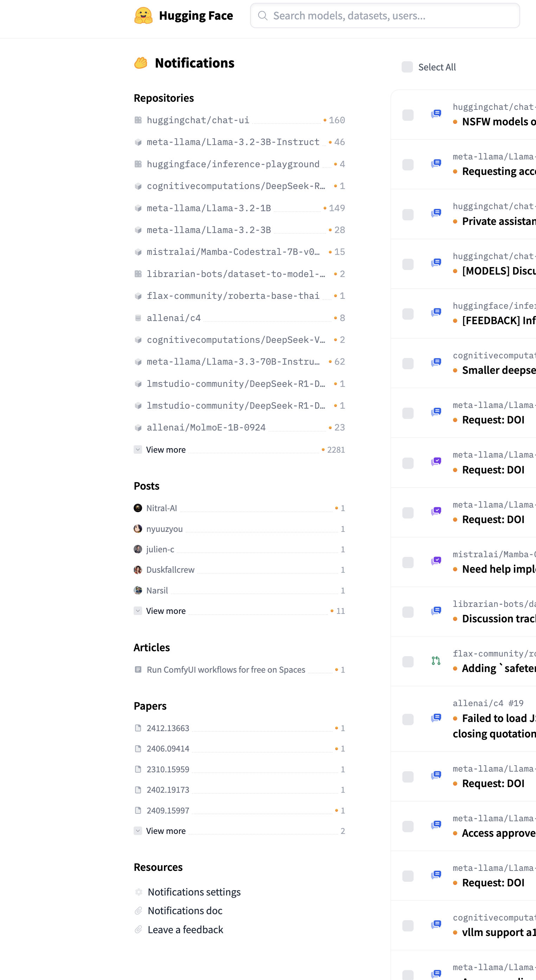The image size is (536, 980).
Task: Select the checkbox beside the Smaller deepseek notification
Action: tap(408, 363)
